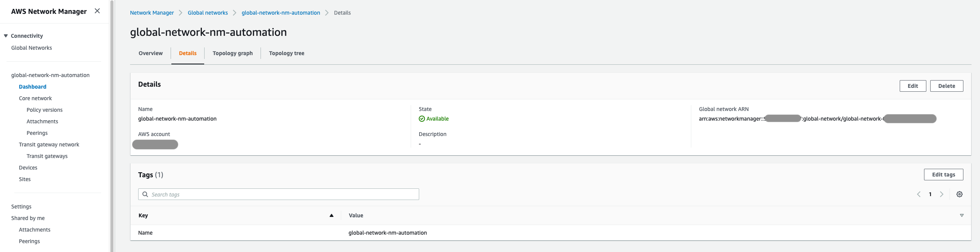
Task: Close the AWS Network Manager sidebar
Action: click(97, 11)
